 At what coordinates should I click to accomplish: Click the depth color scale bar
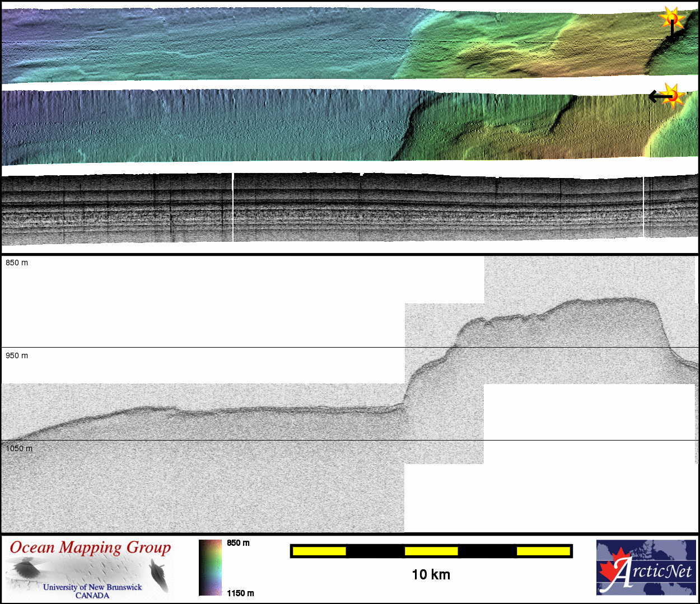pos(210,567)
